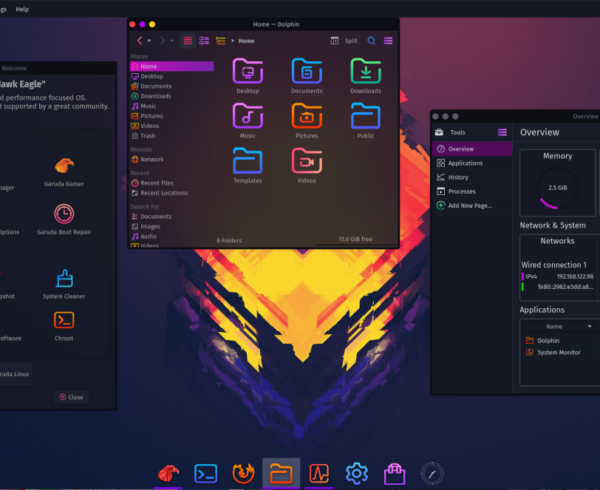Select Trash in Dolphin's Places panel
The width and height of the screenshot is (600, 490).
[x=147, y=135]
